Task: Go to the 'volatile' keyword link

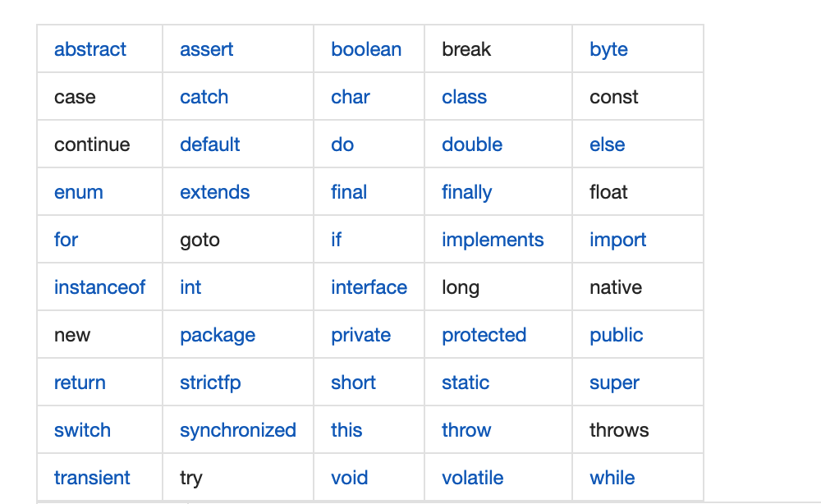Action: pyautogui.click(x=473, y=478)
